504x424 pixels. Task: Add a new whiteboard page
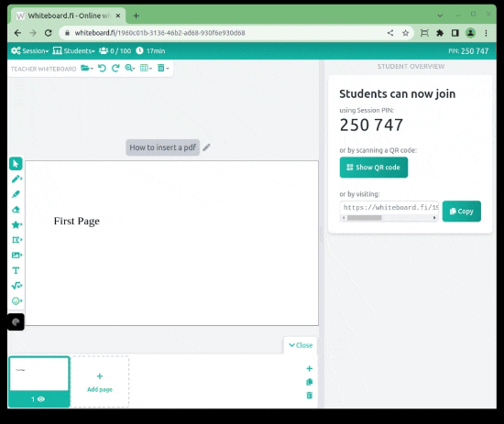[x=100, y=382]
